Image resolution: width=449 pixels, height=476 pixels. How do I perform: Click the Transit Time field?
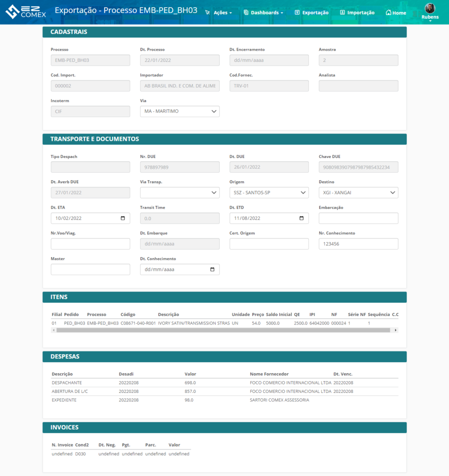point(180,218)
